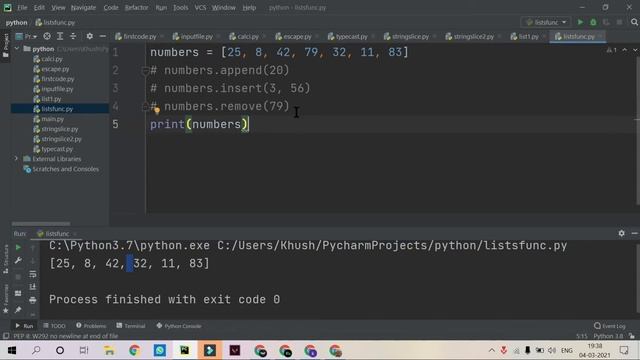The width and height of the screenshot is (640, 360).
Task: Click the Stop square in top toolbar
Action: [619, 22]
